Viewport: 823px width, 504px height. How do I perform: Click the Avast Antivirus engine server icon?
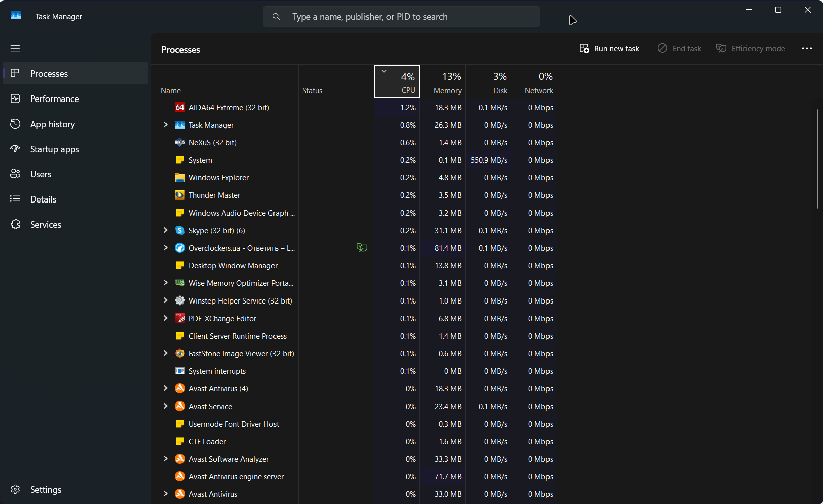(179, 476)
